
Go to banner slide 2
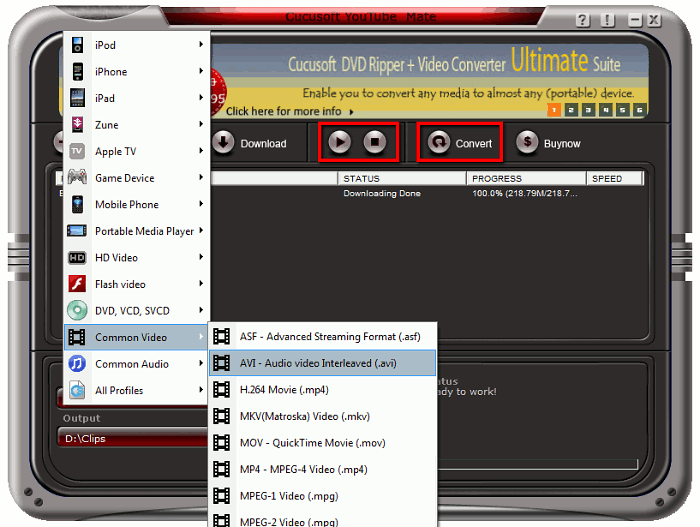(571, 109)
